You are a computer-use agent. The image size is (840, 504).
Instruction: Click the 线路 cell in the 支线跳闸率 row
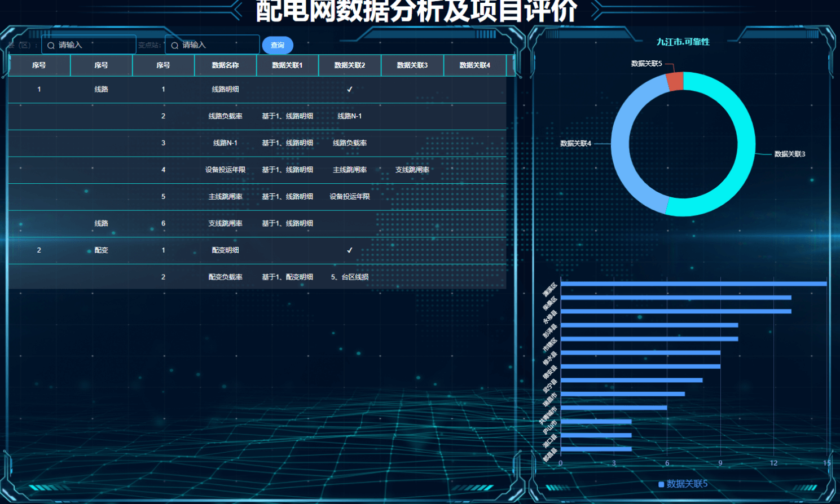pos(101,223)
